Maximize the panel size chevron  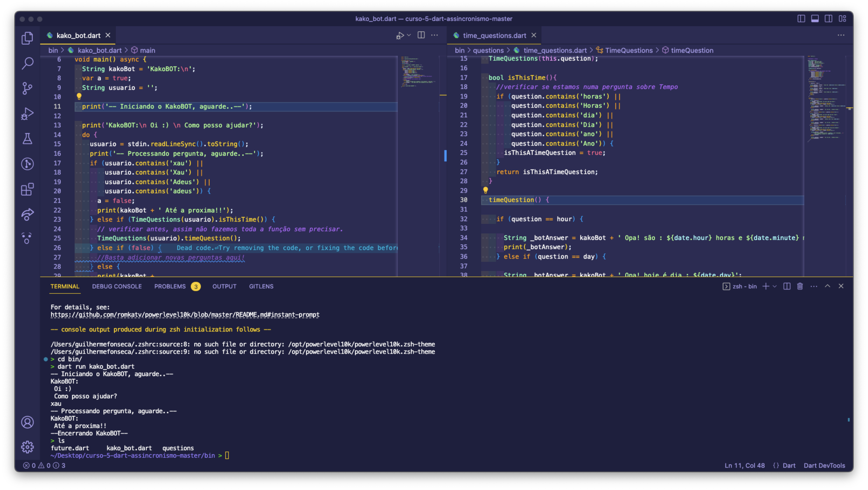(828, 286)
